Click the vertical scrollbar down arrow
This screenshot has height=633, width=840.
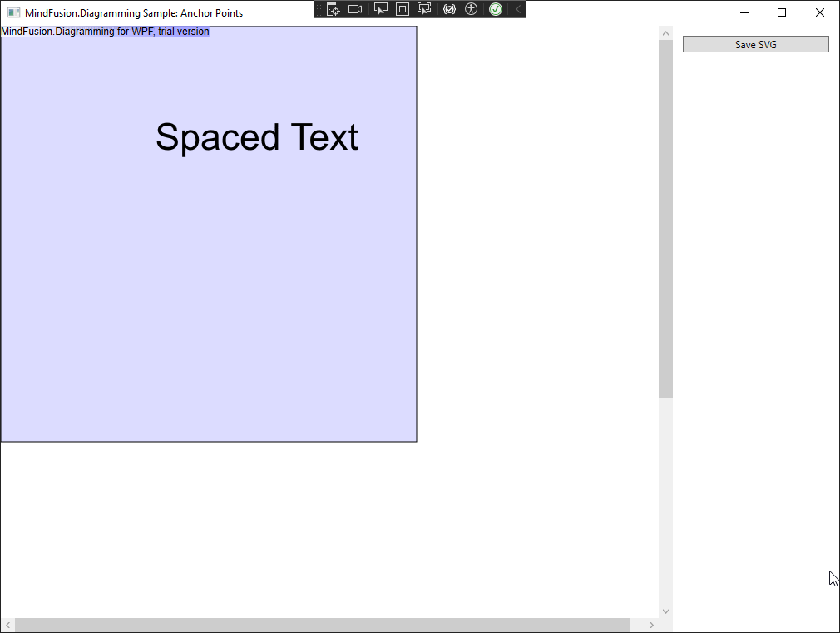[665, 611]
